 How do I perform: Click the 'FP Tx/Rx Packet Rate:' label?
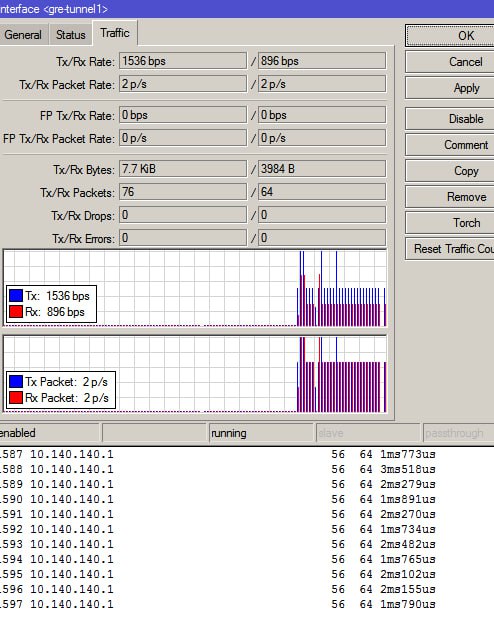[59, 139]
